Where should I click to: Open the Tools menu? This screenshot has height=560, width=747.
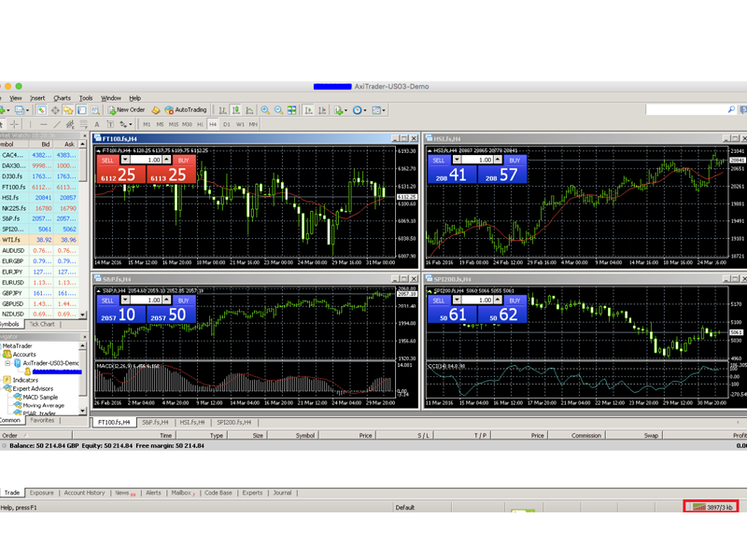point(86,98)
